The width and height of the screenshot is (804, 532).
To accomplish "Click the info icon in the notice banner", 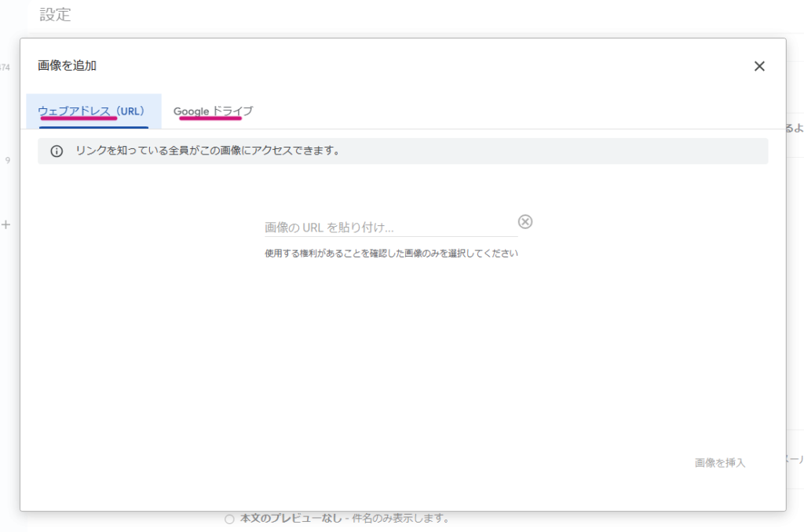I will pyautogui.click(x=57, y=151).
